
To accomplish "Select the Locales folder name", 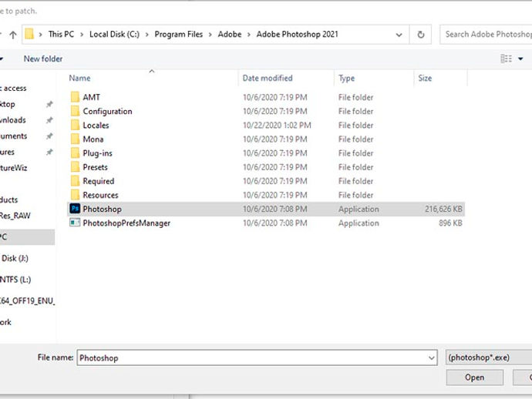I will coord(96,126).
